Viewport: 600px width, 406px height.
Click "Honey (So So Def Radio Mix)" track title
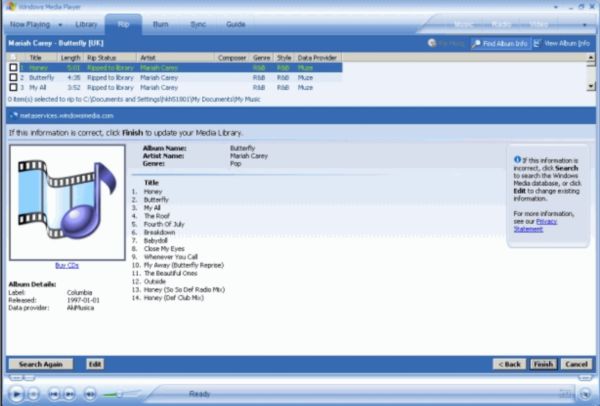coord(184,290)
